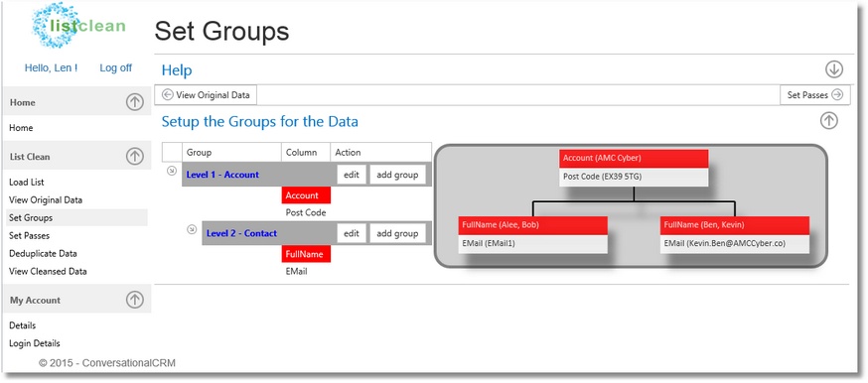This screenshot has height=383, width=868.
Task: Click the red FullName column cell
Action: point(306,254)
